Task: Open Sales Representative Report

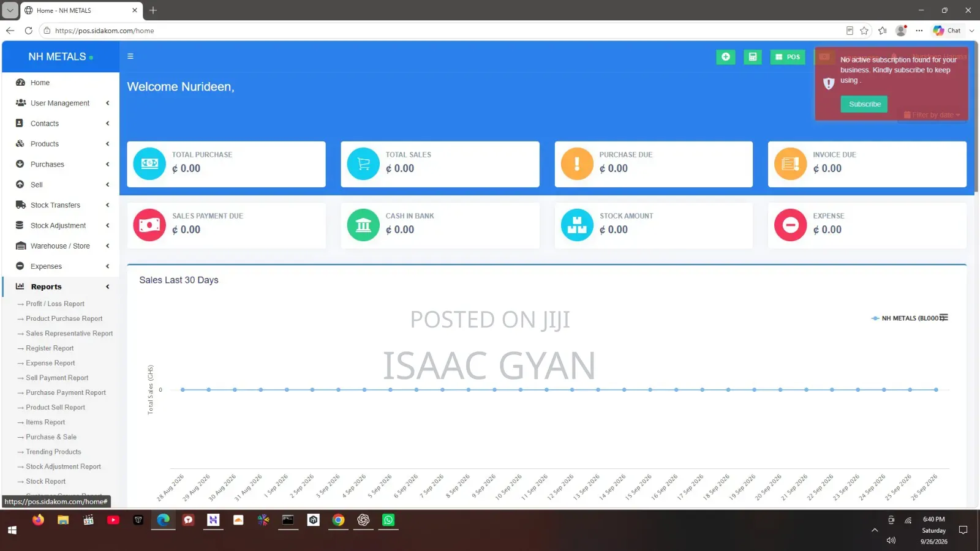Action: 69,334
